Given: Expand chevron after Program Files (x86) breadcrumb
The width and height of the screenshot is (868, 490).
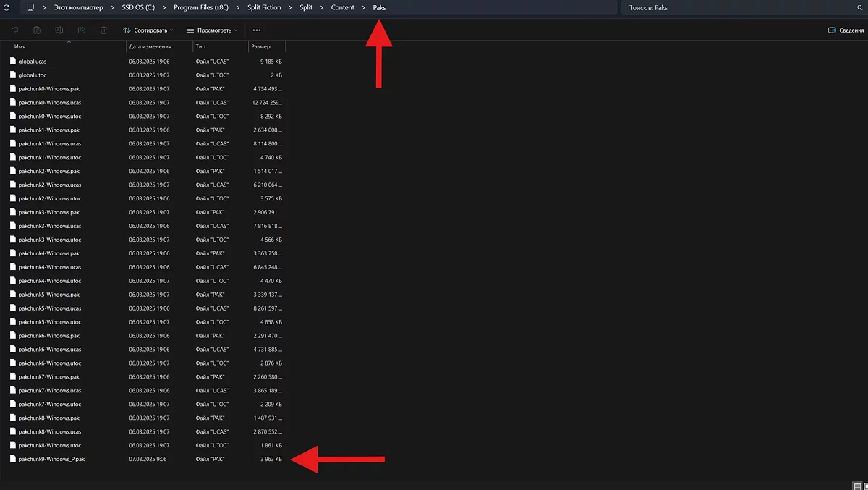Looking at the screenshot, I should pyautogui.click(x=238, y=7).
